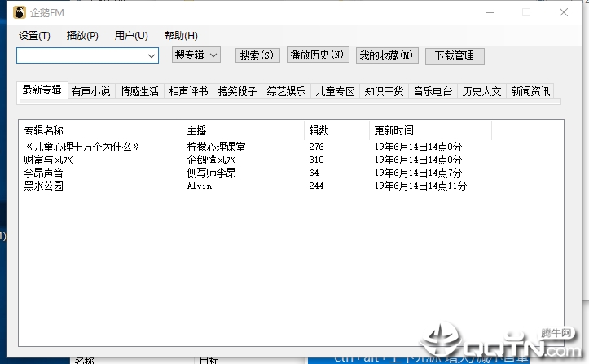The height and width of the screenshot is (364, 589).
Task: Switch to the 儿童专区 tab
Action: click(335, 91)
